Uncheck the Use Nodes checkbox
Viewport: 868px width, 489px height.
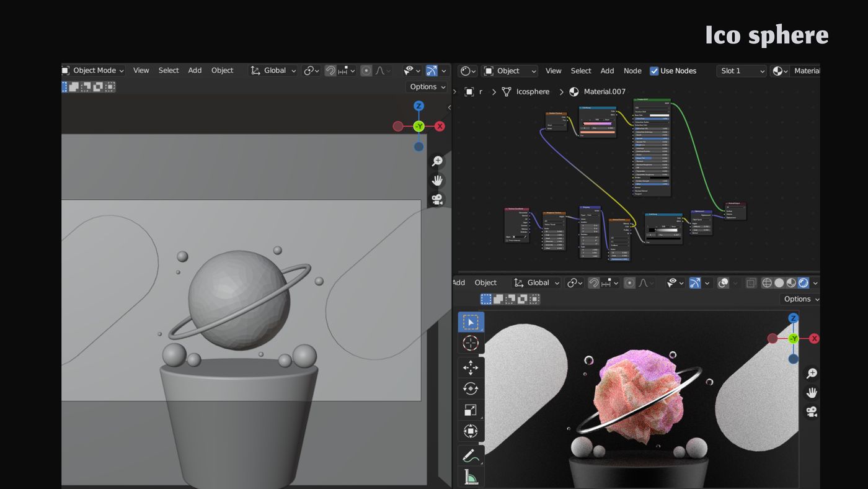pyautogui.click(x=654, y=71)
